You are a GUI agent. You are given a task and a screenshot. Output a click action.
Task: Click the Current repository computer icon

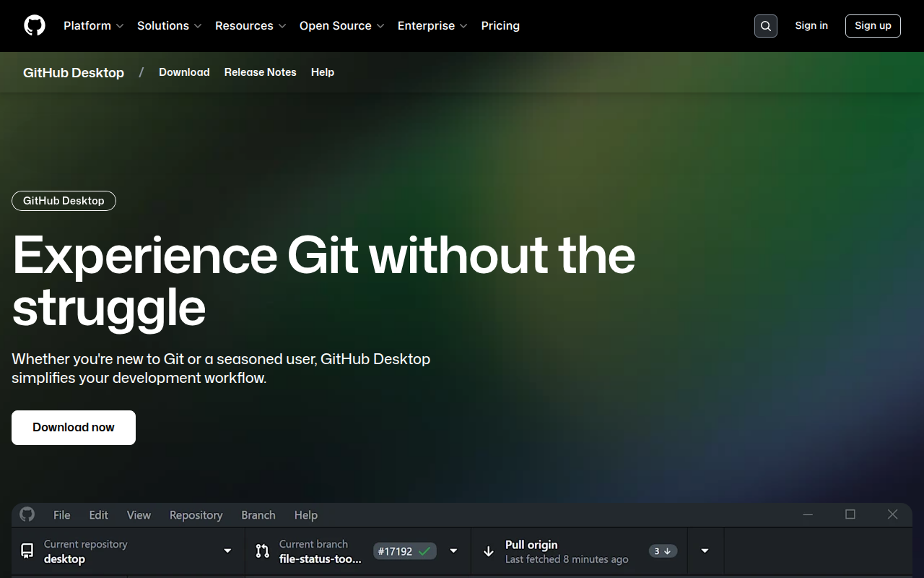(x=27, y=551)
